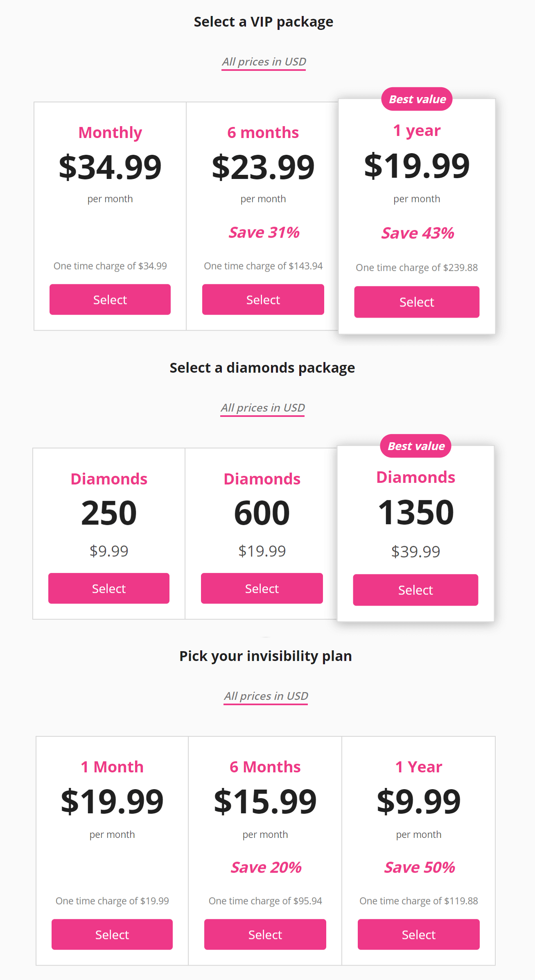Click the 'Save 43%' text on 1 year VIP
Image resolution: width=535 pixels, height=980 pixels.
point(418,233)
